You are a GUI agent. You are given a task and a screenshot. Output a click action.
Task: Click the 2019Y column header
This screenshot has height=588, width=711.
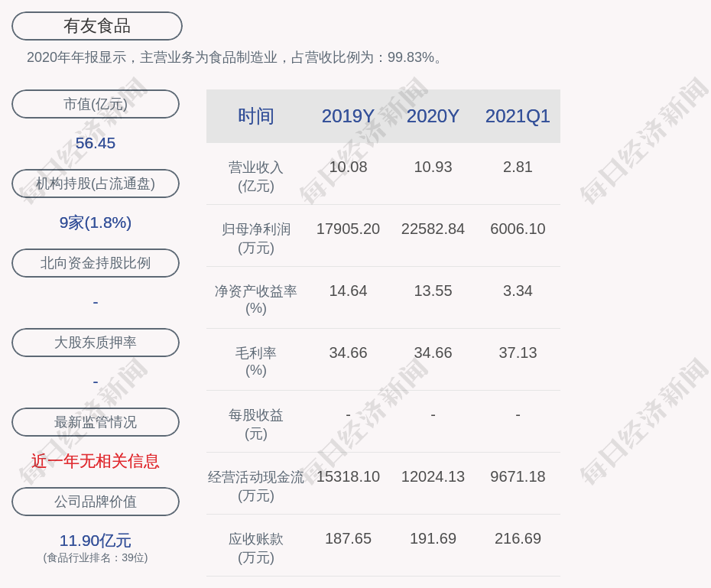coord(349,116)
